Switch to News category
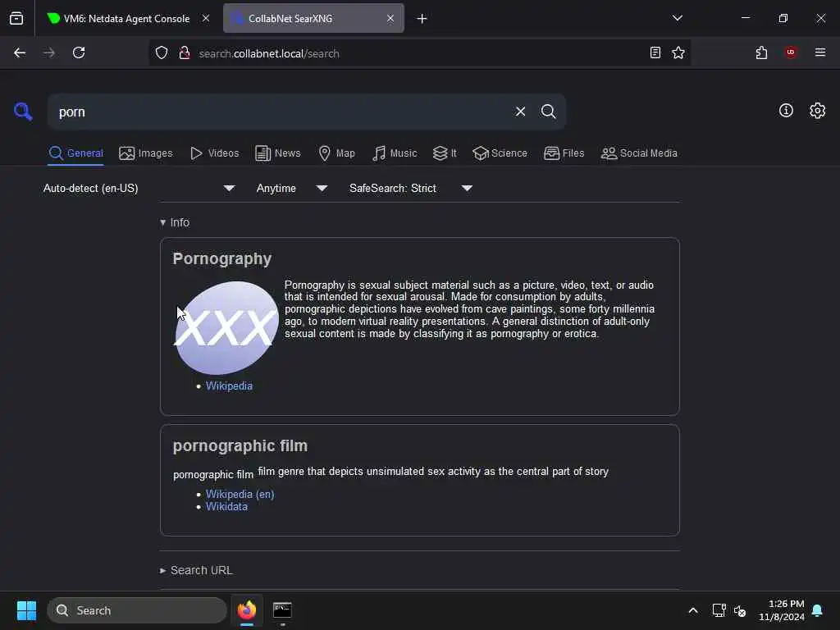Viewport: 840px width, 630px height. click(x=278, y=153)
